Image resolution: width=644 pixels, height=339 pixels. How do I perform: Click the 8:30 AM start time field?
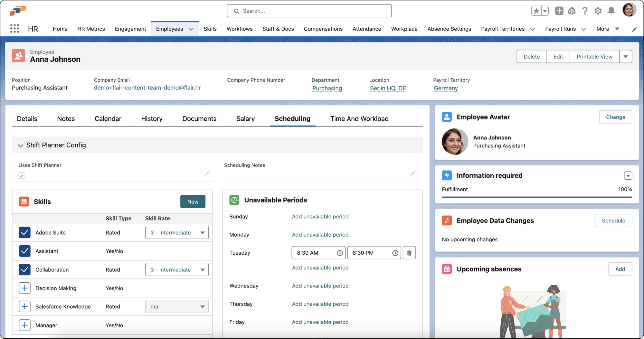pyautogui.click(x=314, y=253)
